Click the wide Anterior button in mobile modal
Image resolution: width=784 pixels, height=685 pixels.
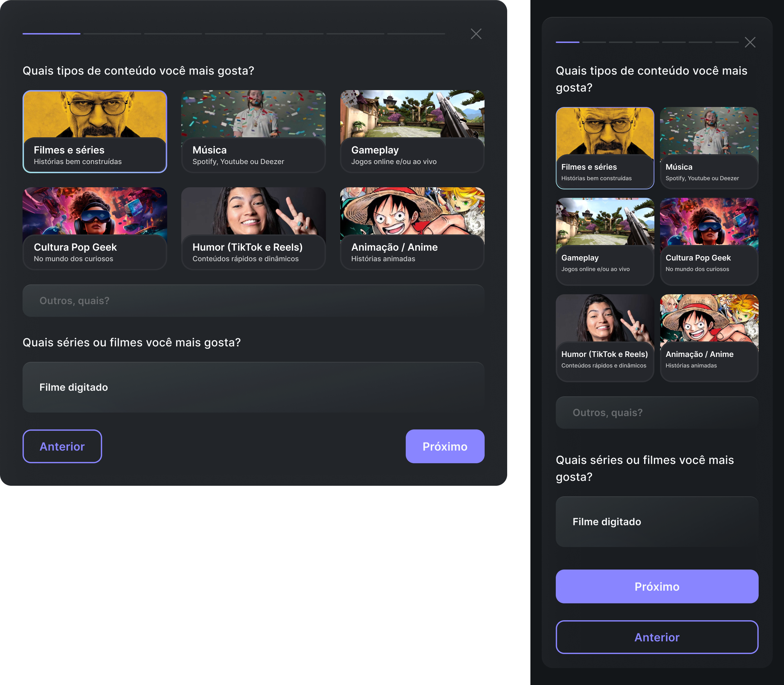point(657,637)
